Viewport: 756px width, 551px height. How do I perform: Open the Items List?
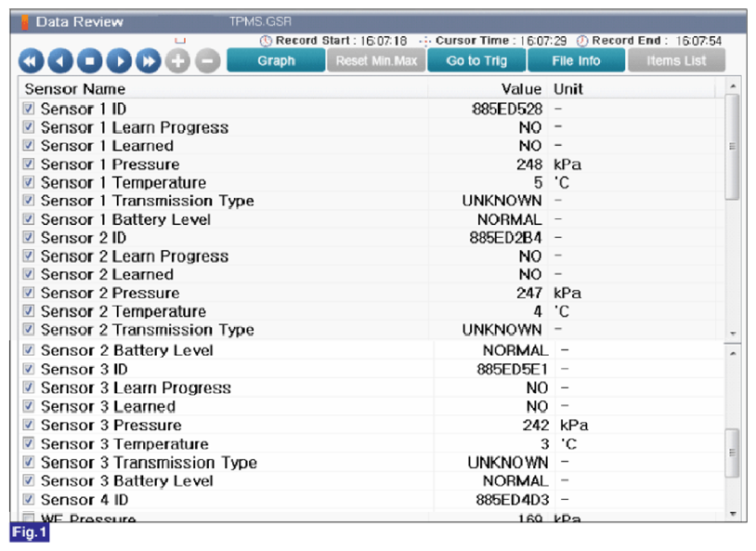[676, 60]
